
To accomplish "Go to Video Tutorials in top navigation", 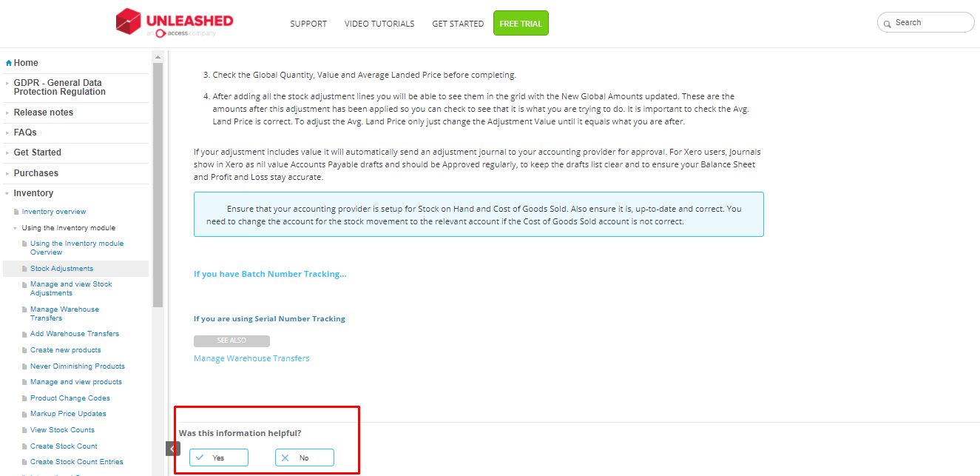I will tap(379, 24).
